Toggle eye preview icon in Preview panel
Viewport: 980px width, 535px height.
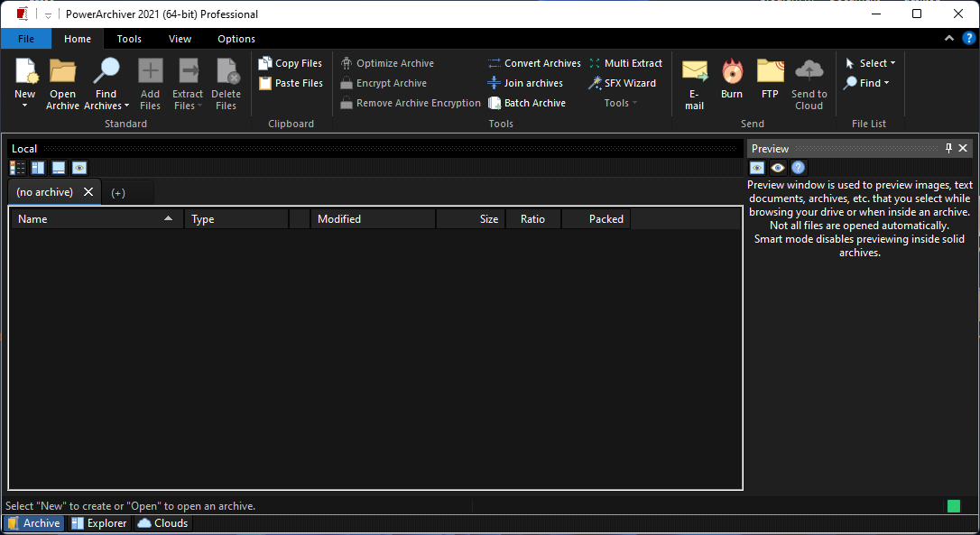click(778, 168)
